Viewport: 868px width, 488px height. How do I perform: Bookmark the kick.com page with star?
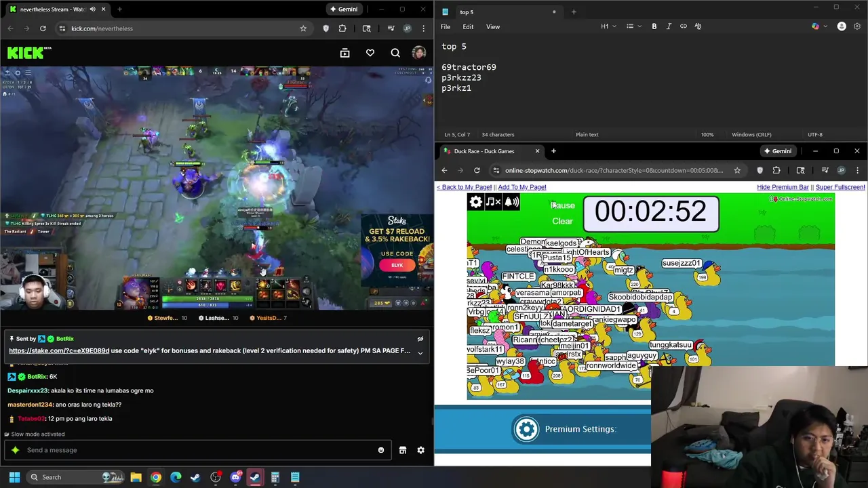303,28
